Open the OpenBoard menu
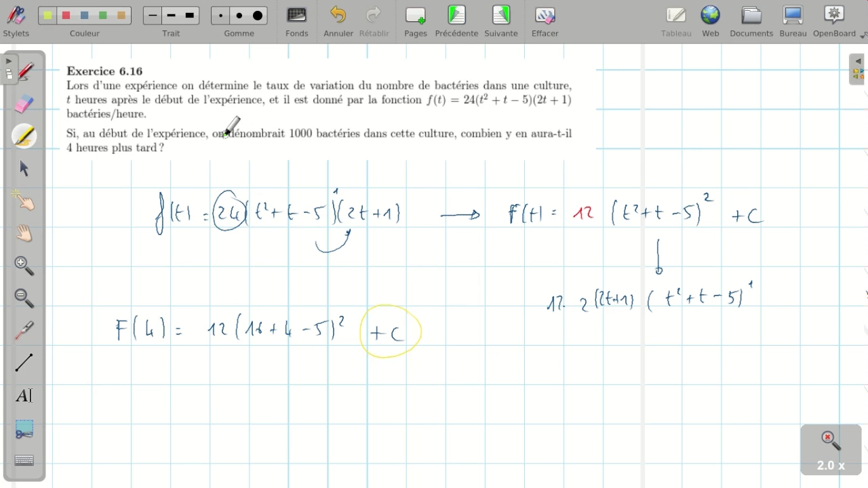The width and height of the screenshot is (868, 488). [835, 21]
